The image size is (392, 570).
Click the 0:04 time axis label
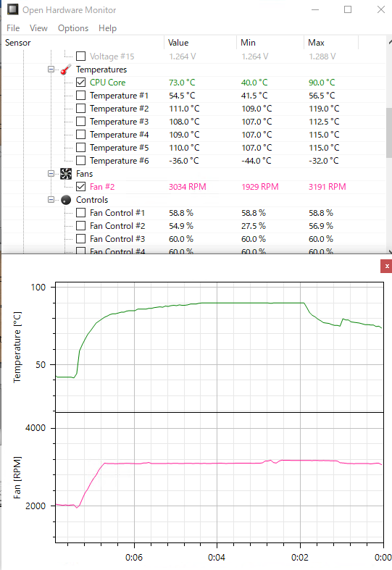click(x=217, y=557)
